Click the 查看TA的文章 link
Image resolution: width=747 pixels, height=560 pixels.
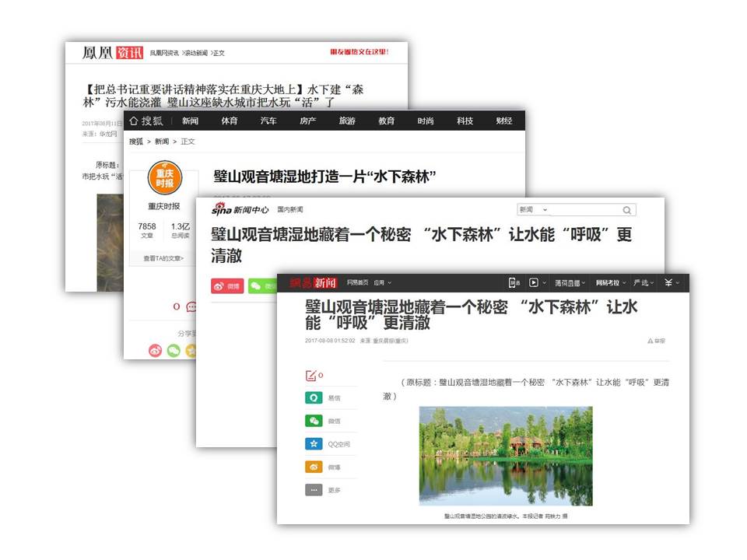[x=163, y=258]
